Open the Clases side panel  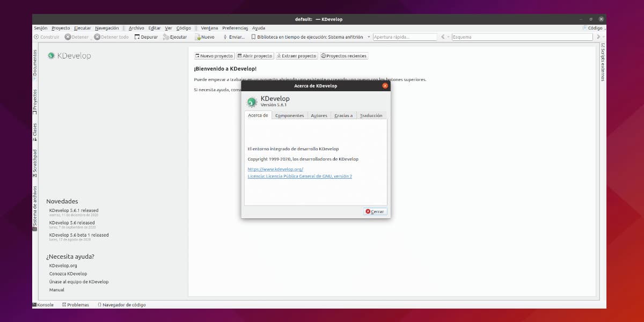[35, 132]
